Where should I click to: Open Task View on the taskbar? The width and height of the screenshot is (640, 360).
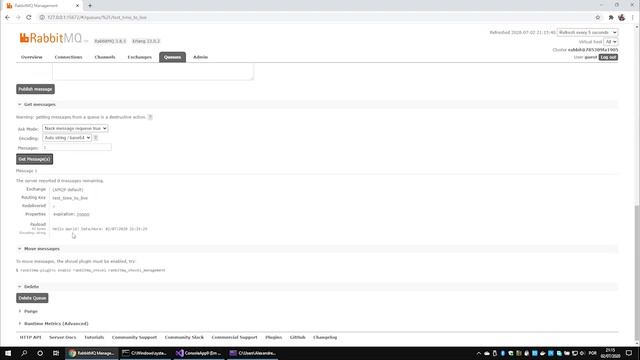click(x=56, y=353)
